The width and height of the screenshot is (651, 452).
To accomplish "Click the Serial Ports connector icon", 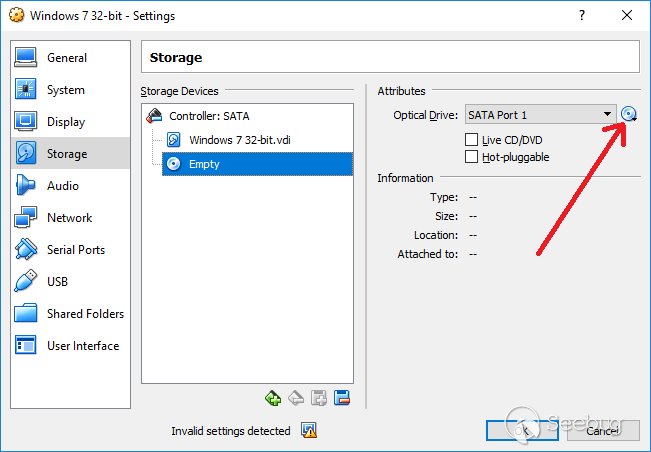I will click(26, 249).
